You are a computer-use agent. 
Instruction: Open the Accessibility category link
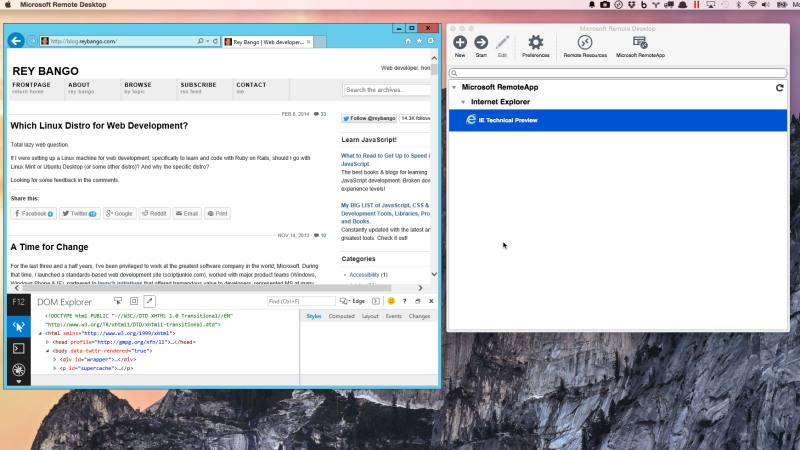click(x=364, y=274)
